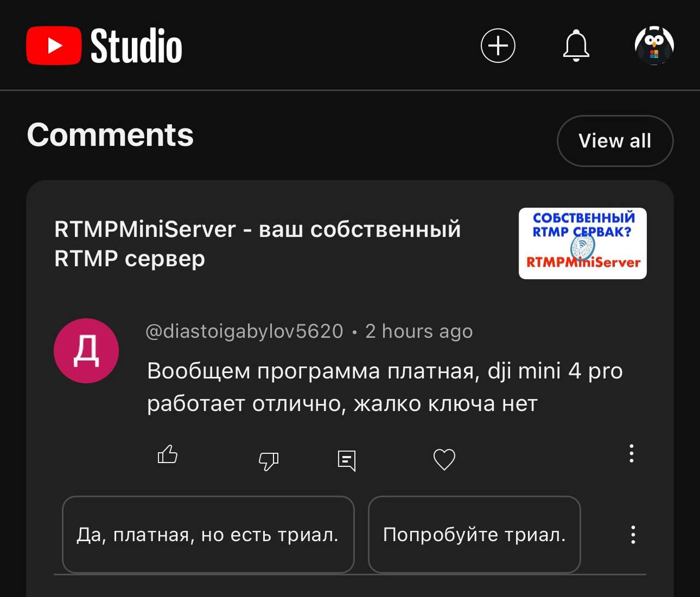Open the RTMPMiniServer video thumbnail

point(582,243)
